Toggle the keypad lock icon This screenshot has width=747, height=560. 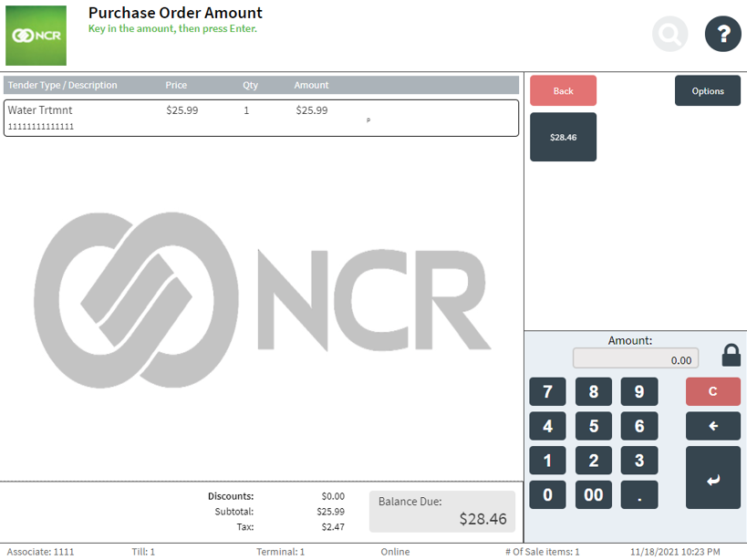(x=731, y=356)
